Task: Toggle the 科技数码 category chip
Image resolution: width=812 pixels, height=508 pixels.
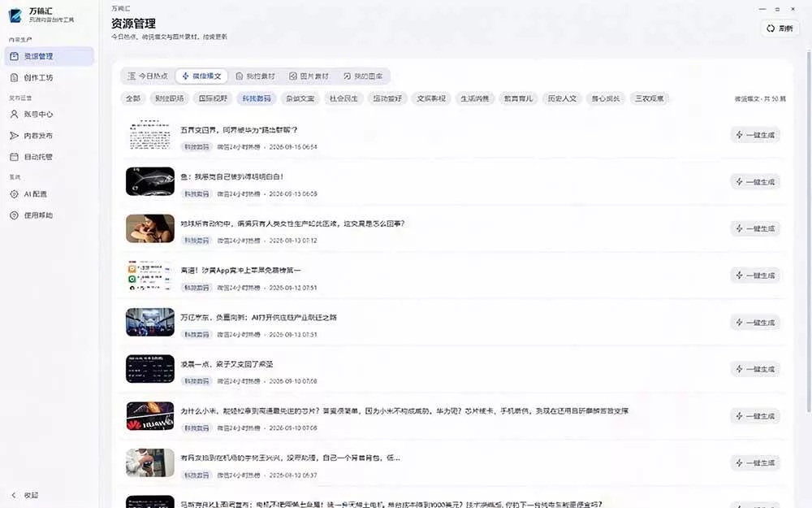Action: (257, 98)
